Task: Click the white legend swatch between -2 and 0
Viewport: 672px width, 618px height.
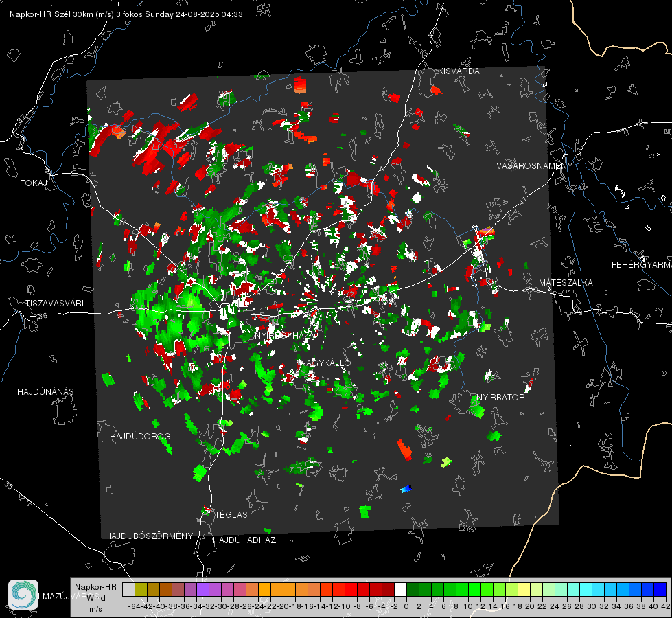Action: coord(400,589)
